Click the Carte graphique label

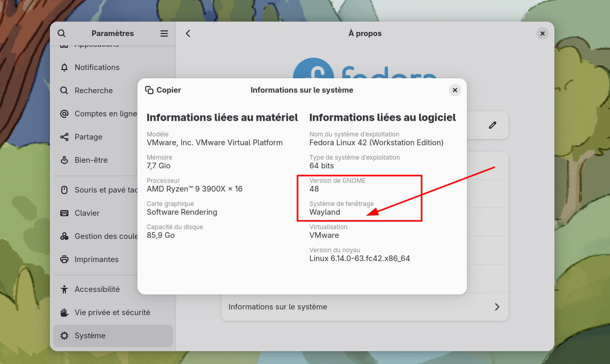[x=170, y=204]
